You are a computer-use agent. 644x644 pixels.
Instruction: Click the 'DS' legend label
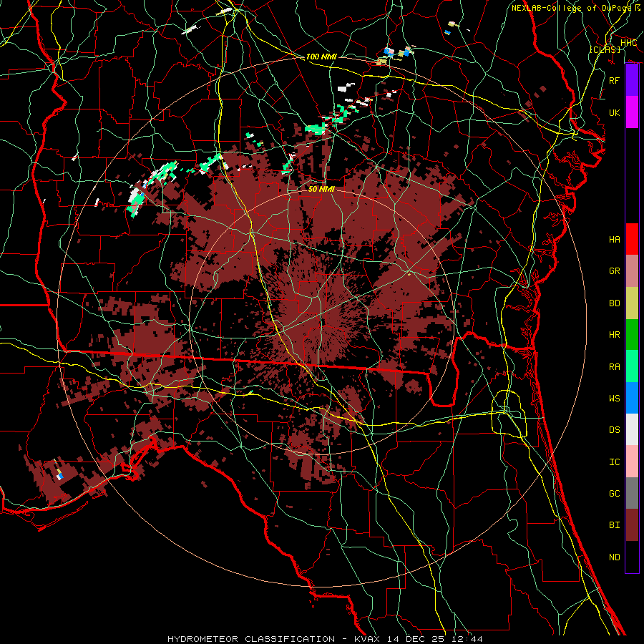pos(614,430)
